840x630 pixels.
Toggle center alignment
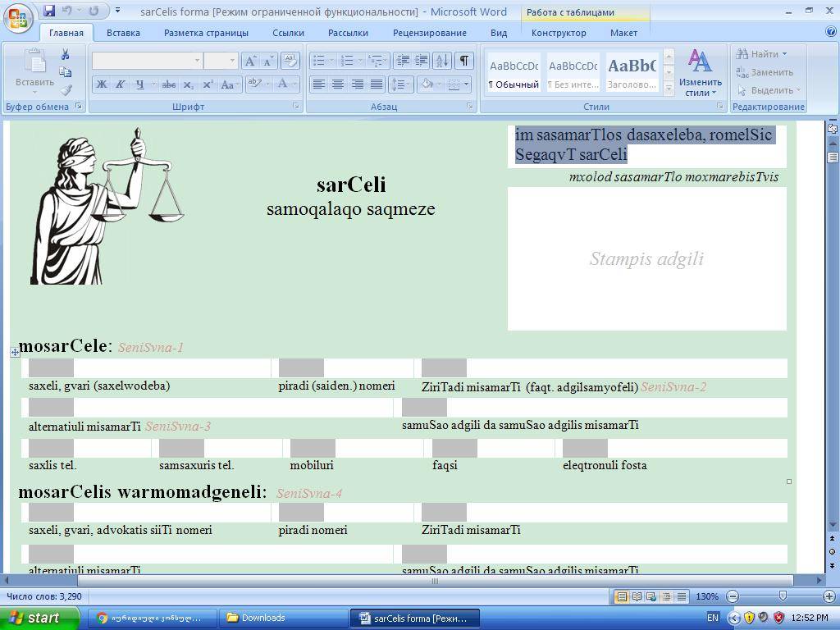(338, 84)
